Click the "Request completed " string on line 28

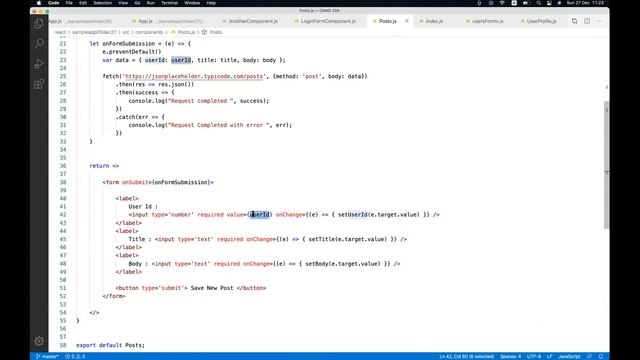(200, 101)
